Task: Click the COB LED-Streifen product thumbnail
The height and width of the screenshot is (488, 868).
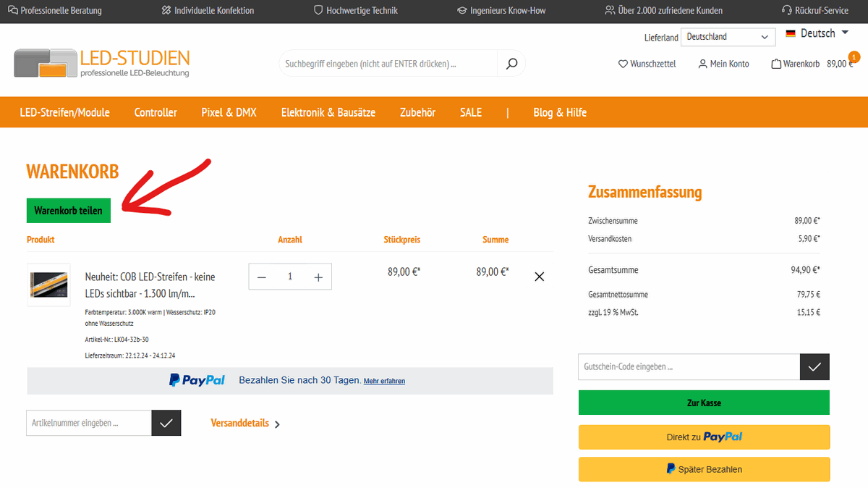Action: (48, 285)
